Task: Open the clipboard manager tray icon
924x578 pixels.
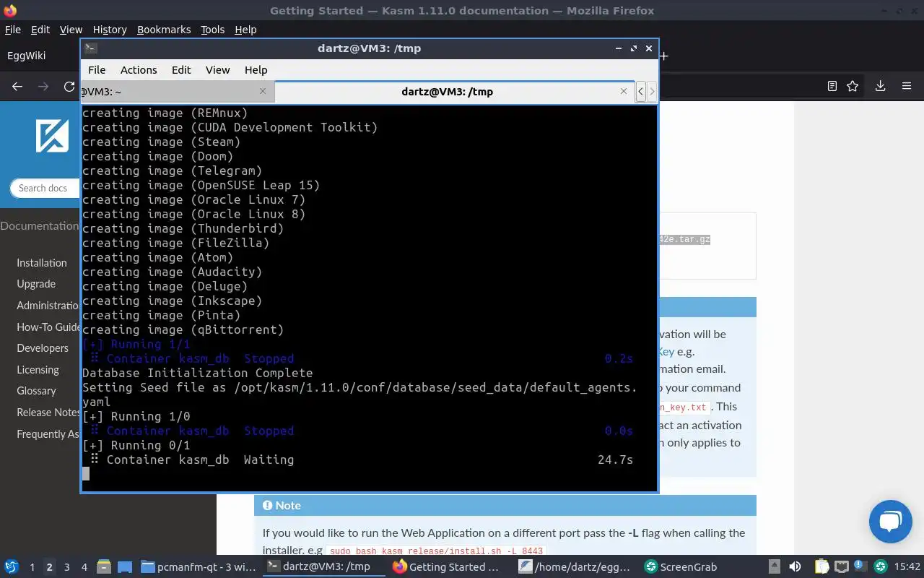Action: [x=821, y=567]
